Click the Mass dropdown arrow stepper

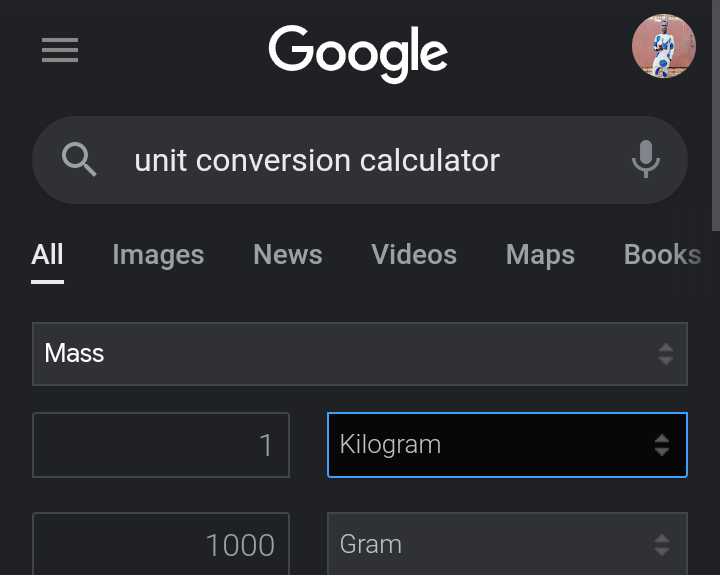[666, 354]
